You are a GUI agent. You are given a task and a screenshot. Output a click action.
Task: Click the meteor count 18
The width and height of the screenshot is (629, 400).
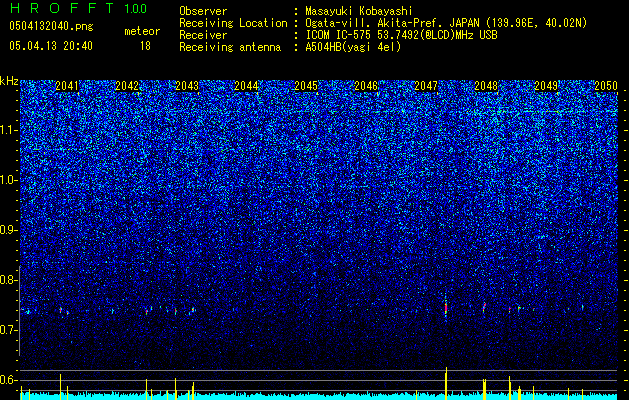[x=145, y=46]
